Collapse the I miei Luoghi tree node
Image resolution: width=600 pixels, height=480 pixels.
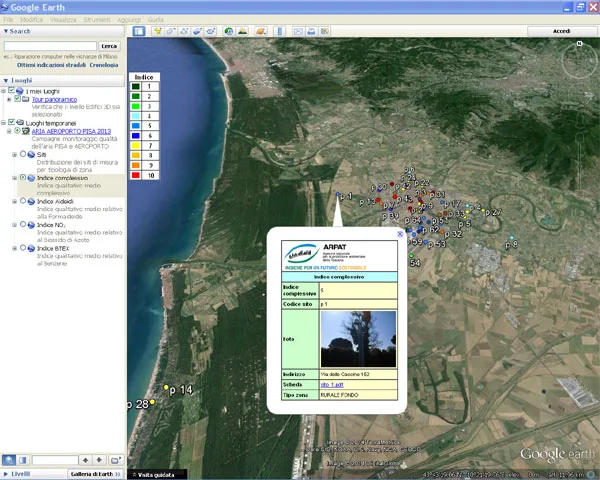[3, 91]
